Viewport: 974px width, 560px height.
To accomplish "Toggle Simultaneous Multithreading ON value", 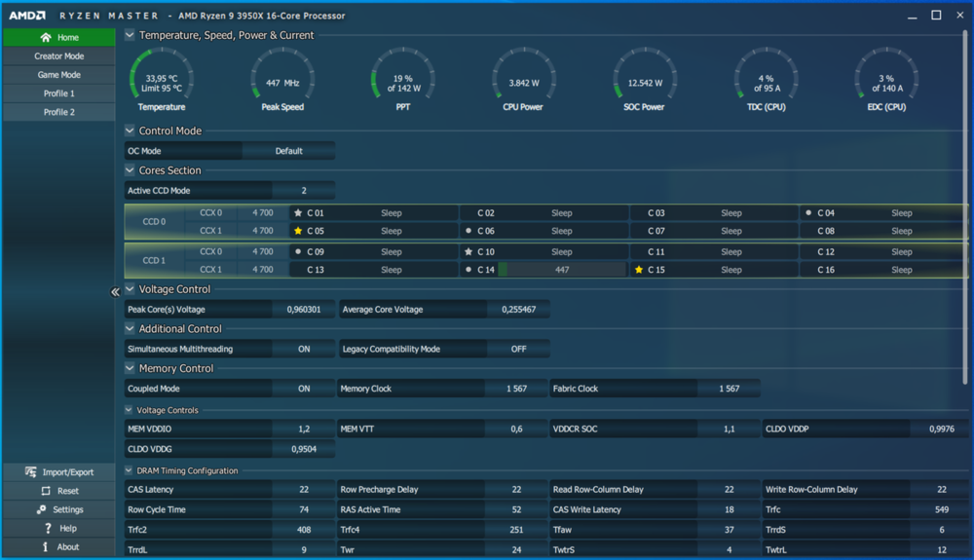I will point(304,349).
